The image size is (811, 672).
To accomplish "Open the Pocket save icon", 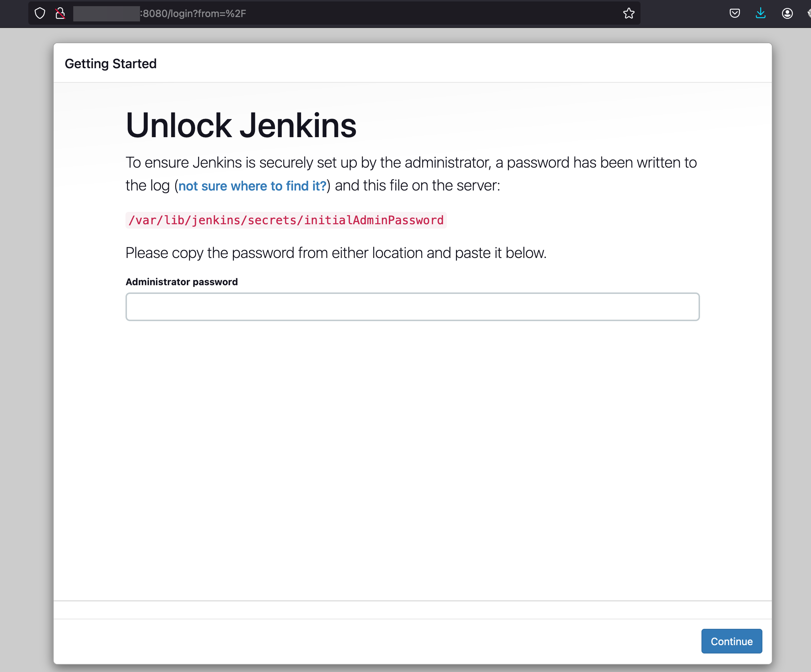I will 734,13.
